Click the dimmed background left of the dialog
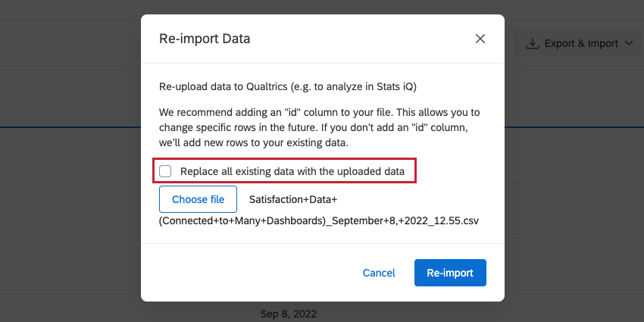The image size is (644, 322). 68,189
